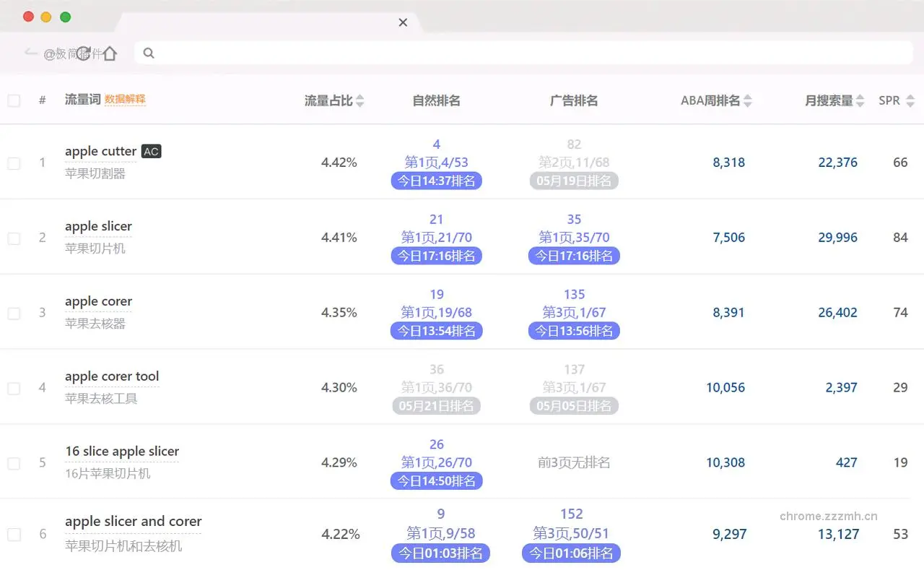Image resolution: width=924 pixels, height=578 pixels.
Task: Visit the chrome.zzzmh.cn watermark link
Action: click(827, 517)
